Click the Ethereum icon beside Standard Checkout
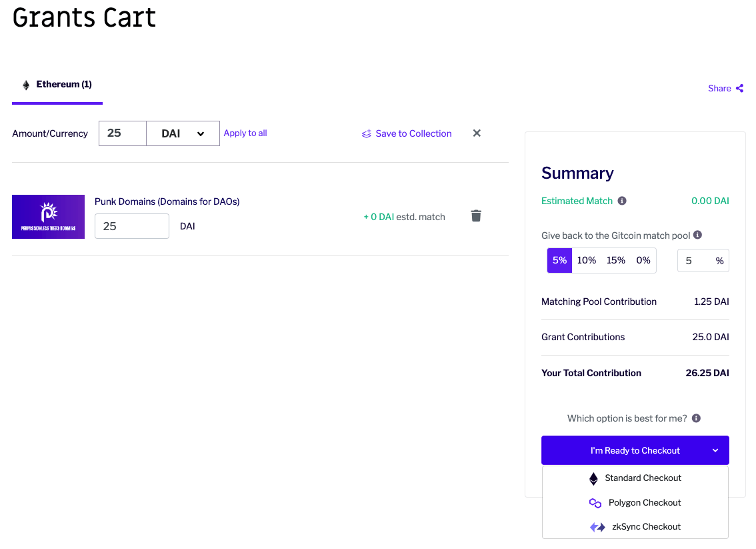This screenshot has width=756, height=549. point(593,478)
